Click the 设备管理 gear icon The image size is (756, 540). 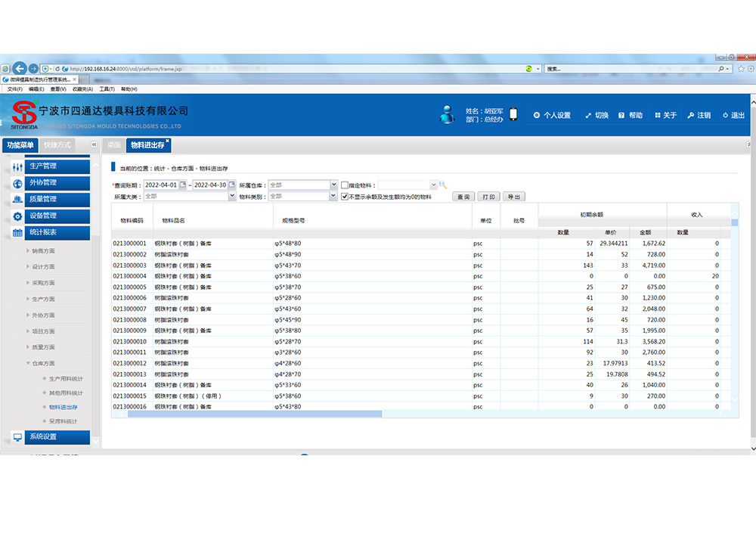(17, 216)
